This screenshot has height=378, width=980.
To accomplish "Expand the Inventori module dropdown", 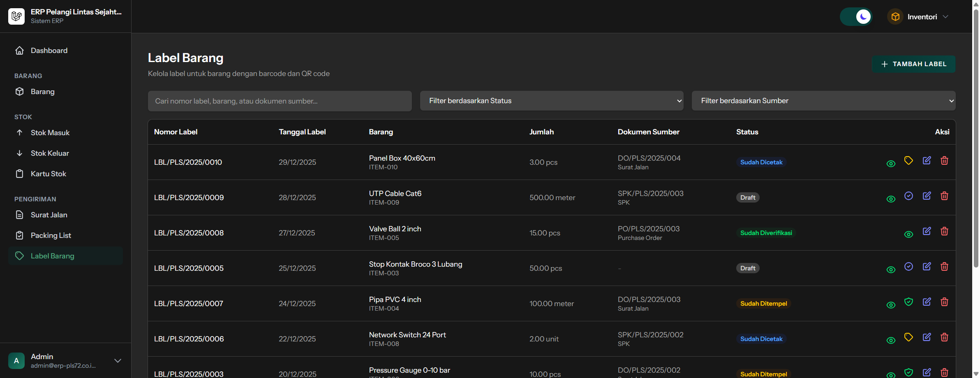I will coord(918,17).
